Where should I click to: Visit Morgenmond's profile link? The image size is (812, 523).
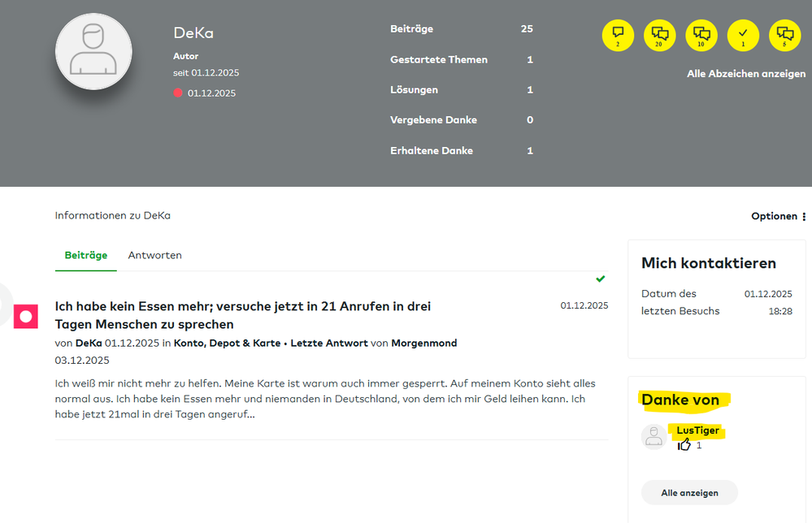coord(423,343)
